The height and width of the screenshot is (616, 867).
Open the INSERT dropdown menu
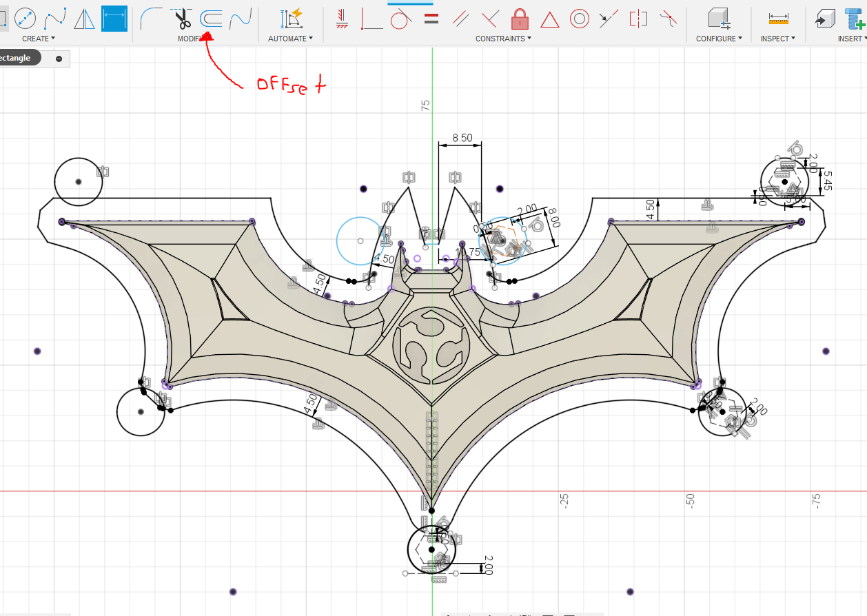(x=852, y=39)
